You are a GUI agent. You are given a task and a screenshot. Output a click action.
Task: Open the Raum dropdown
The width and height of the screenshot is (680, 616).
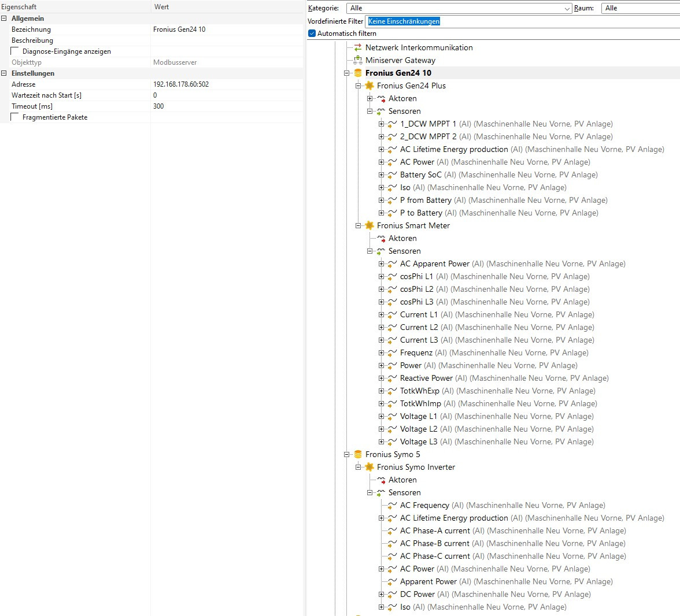coord(641,8)
